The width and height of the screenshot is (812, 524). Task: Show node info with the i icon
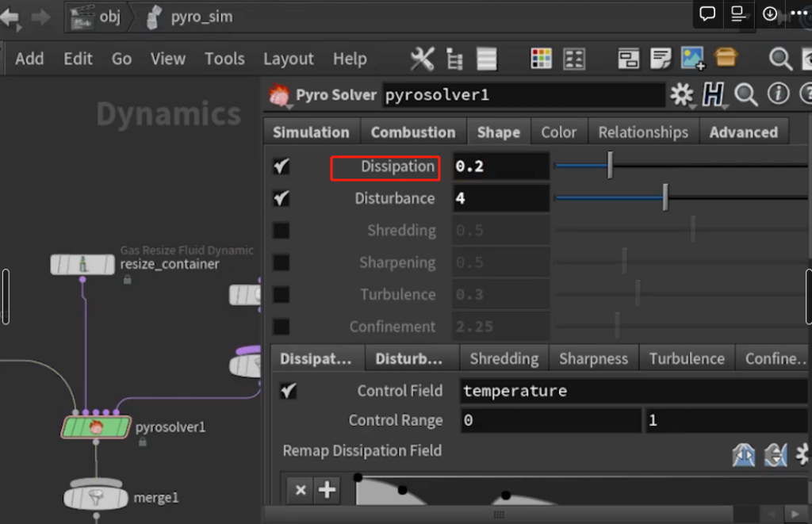click(778, 94)
